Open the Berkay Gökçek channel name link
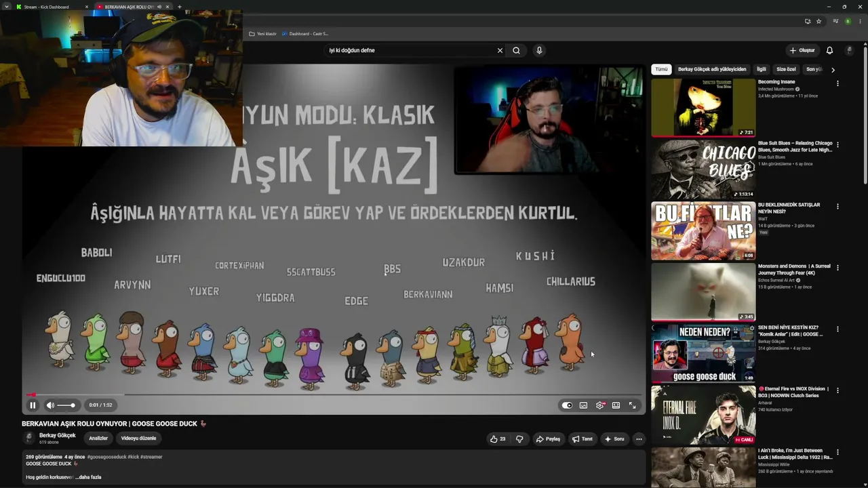This screenshot has height=488, width=868. pos(58,436)
